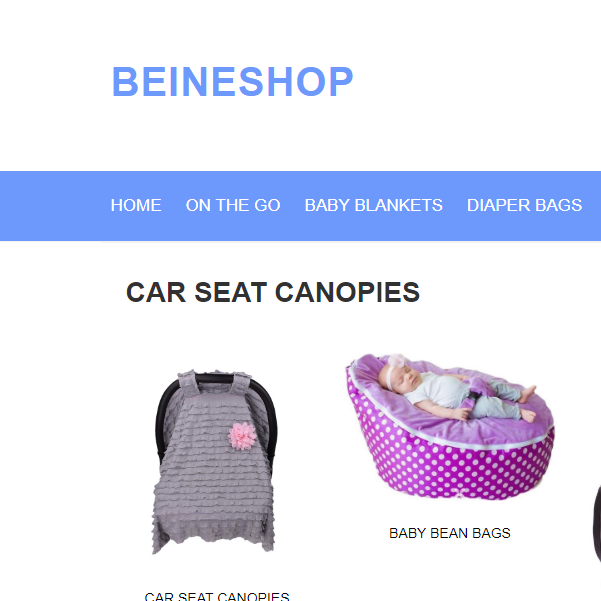Click the ruffled bottom of gray canopy
Viewport: 601px width, 601px height.
[x=213, y=531]
